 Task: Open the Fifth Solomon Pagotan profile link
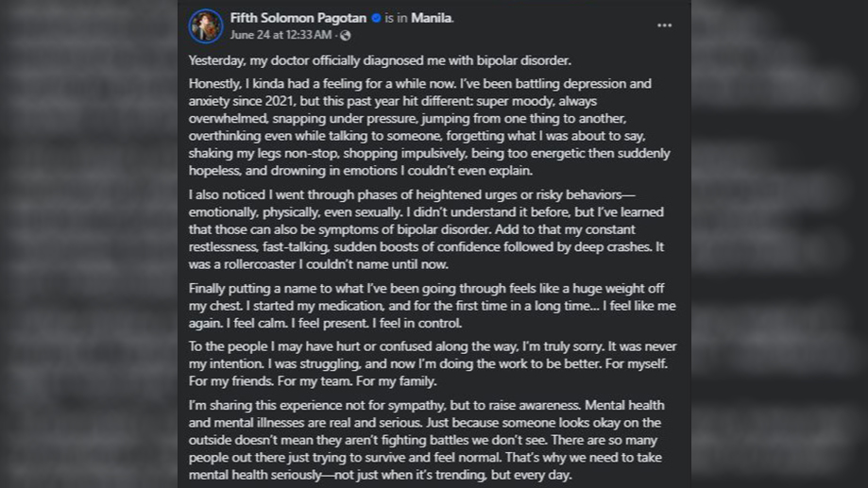click(x=298, y=18)
